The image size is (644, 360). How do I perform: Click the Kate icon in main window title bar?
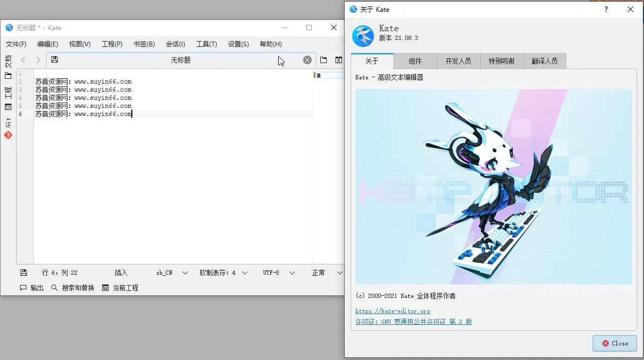[x=9, y=28]
